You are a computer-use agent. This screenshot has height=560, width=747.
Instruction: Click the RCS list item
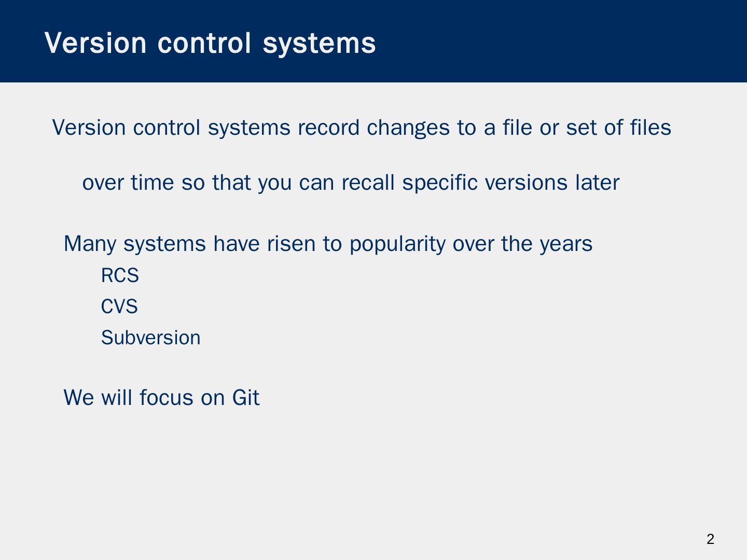[120, 275]
